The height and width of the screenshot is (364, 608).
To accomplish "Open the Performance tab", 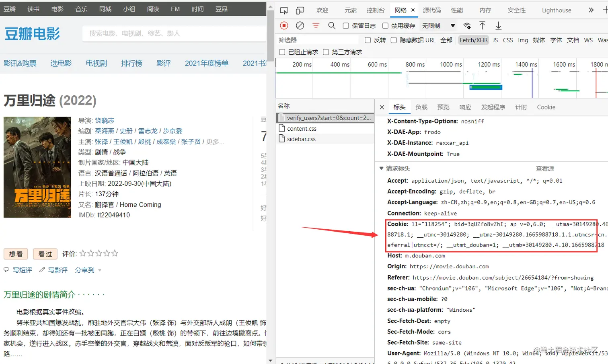I will tap(457, 10).
